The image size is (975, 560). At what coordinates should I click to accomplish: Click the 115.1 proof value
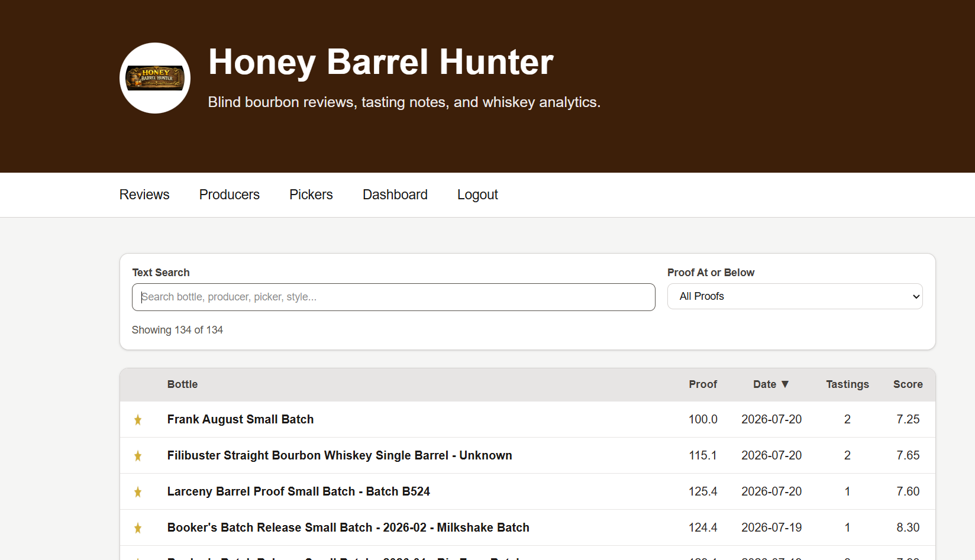pyautogui.click(x=703, y=455)
